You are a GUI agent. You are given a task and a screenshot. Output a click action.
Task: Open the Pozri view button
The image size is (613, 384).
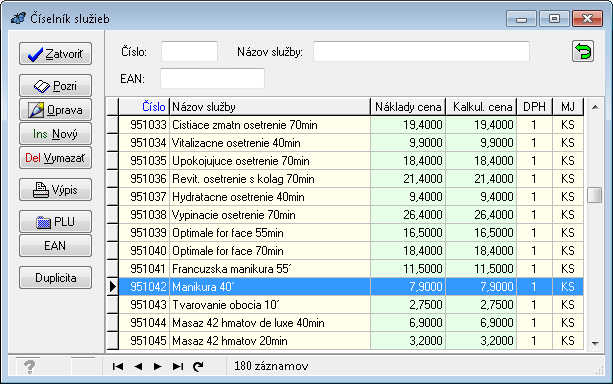56,85
